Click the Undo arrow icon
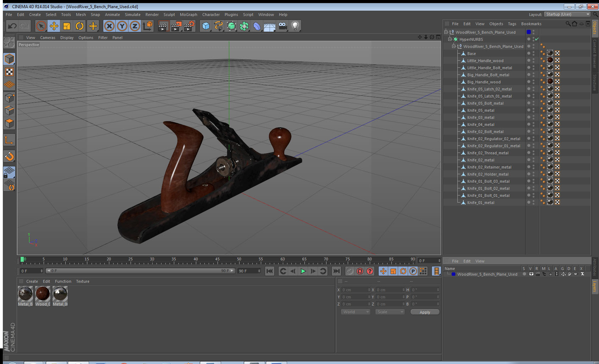Image resolution: width=599 pixels, height=364 pixels. [12, 26]
